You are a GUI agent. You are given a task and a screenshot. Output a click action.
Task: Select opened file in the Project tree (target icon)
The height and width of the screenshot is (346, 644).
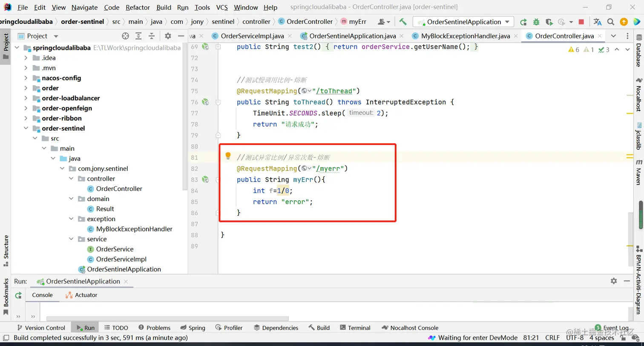click(125, 36)
